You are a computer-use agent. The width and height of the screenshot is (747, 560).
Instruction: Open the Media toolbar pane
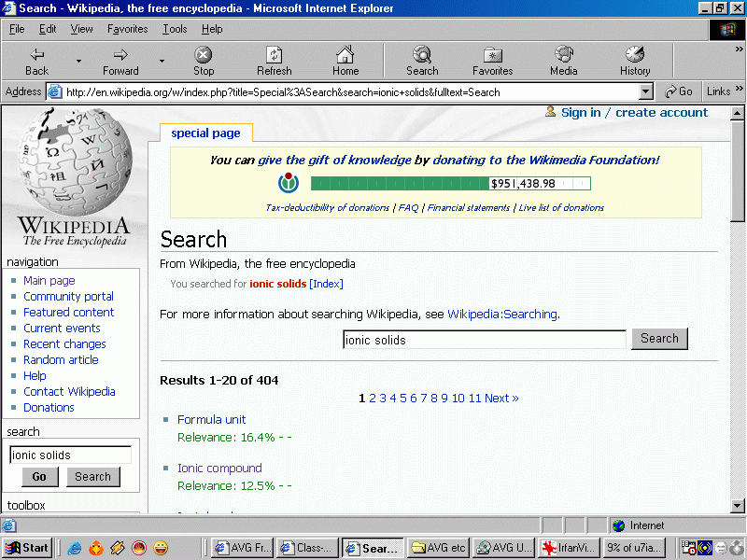coord(564,62)
